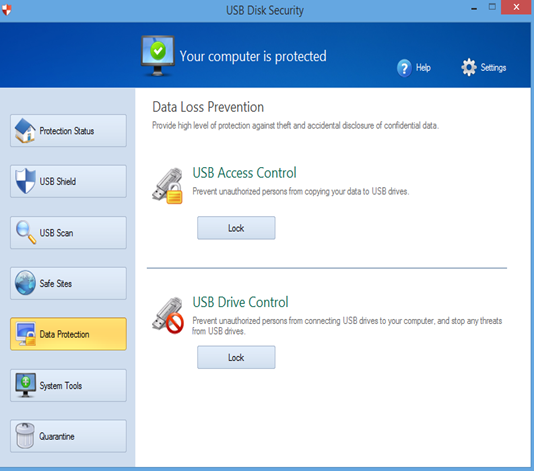Viewport: 534px width, 471px height.
Task: Lock USB Access Control
Action: (236, 228)
